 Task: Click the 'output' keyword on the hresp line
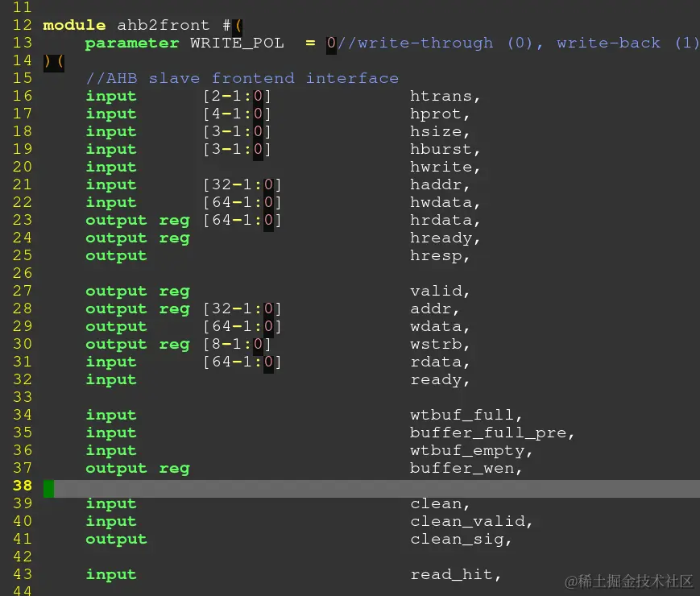coord(116,256)
